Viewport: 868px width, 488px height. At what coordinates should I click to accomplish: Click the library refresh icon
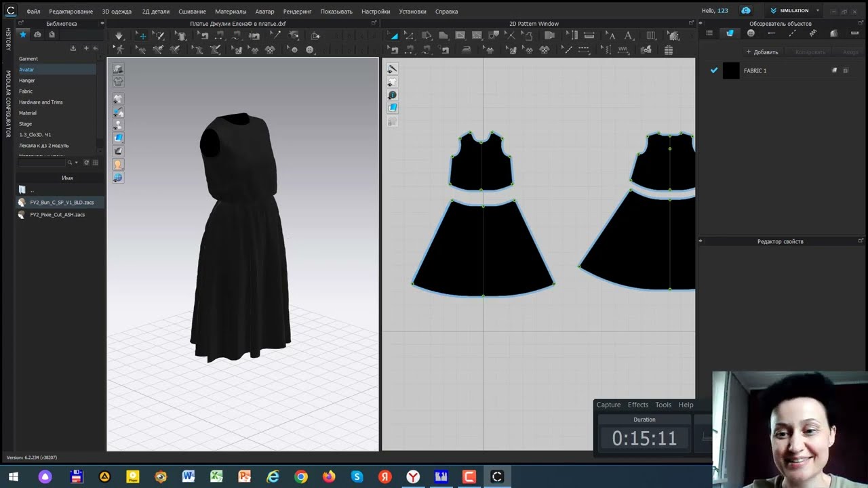pyautogui.click(x=86, y=163)
